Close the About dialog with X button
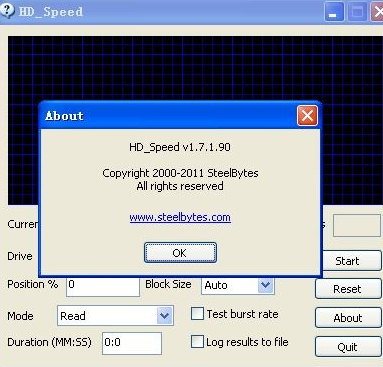Image resolution: width=383 pixels, height=367 pixels. [x=307, y=116]
